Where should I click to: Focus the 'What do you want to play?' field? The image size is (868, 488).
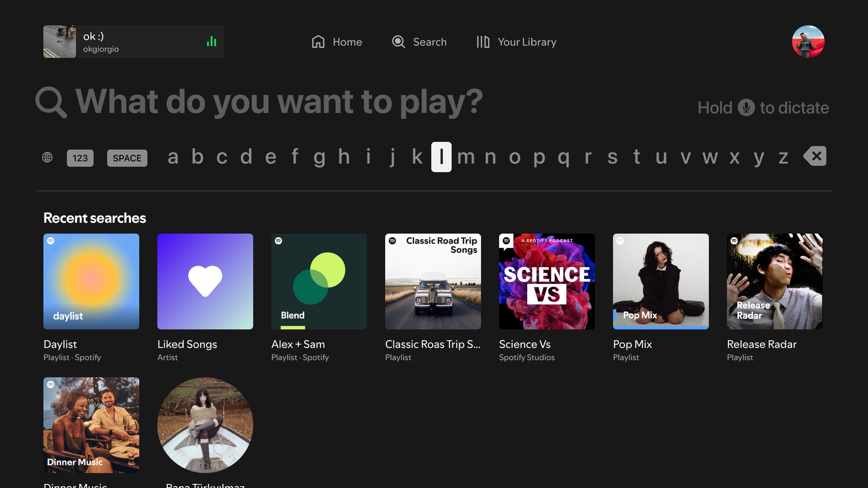(279, 102)
